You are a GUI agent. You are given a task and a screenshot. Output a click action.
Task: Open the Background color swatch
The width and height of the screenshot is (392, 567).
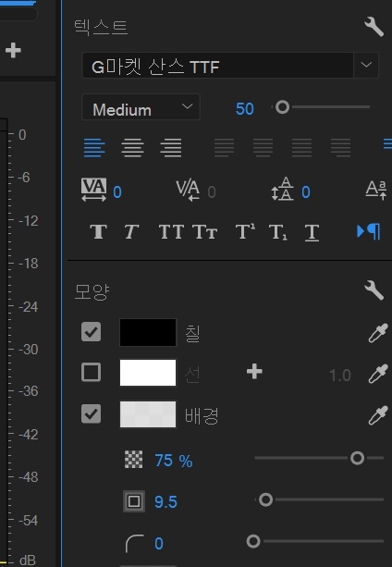pos(148,414)
